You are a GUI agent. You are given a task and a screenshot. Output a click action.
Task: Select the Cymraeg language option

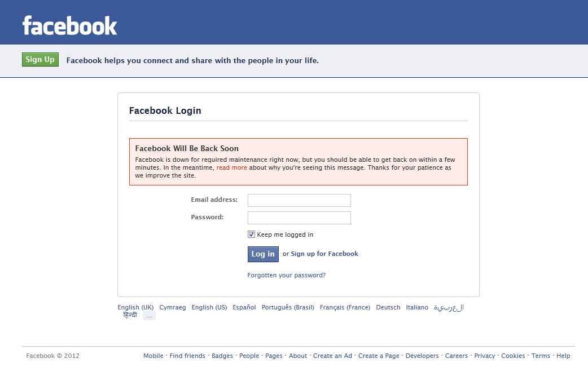[173, 307]
